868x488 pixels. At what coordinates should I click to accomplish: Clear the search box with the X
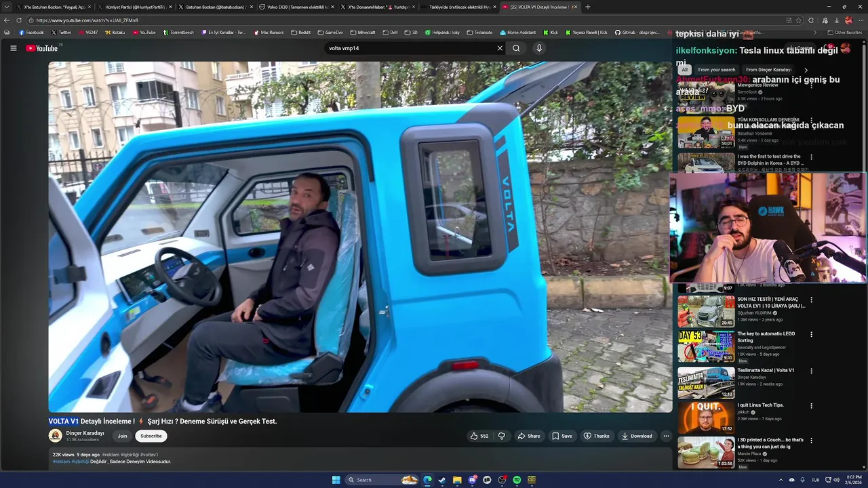[500, 48]
